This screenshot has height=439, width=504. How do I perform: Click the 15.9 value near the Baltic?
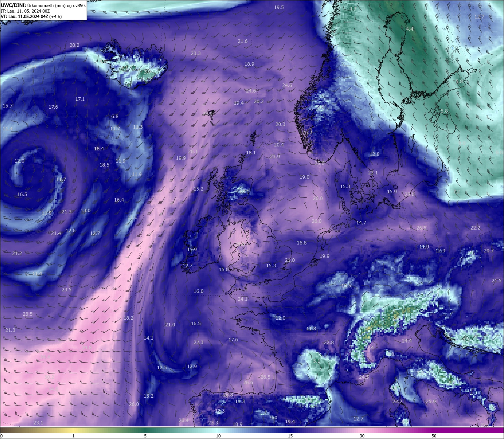tap(392, 192)
